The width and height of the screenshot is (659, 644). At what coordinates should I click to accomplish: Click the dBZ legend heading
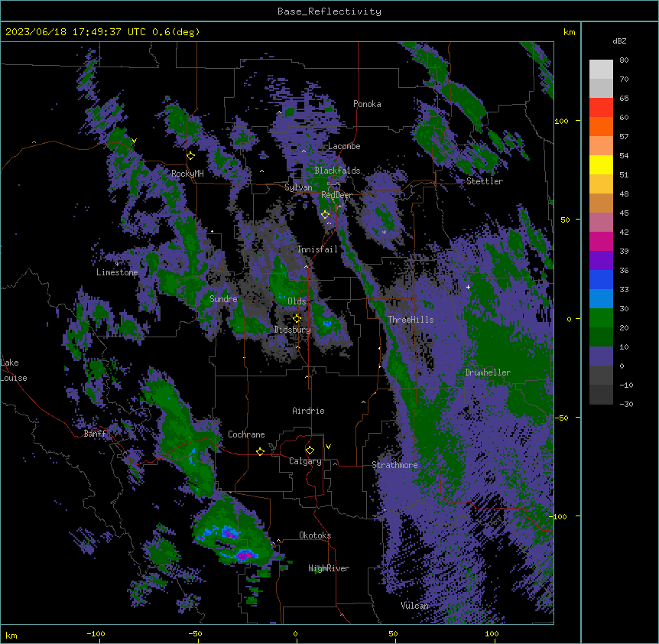coord(619,41)
